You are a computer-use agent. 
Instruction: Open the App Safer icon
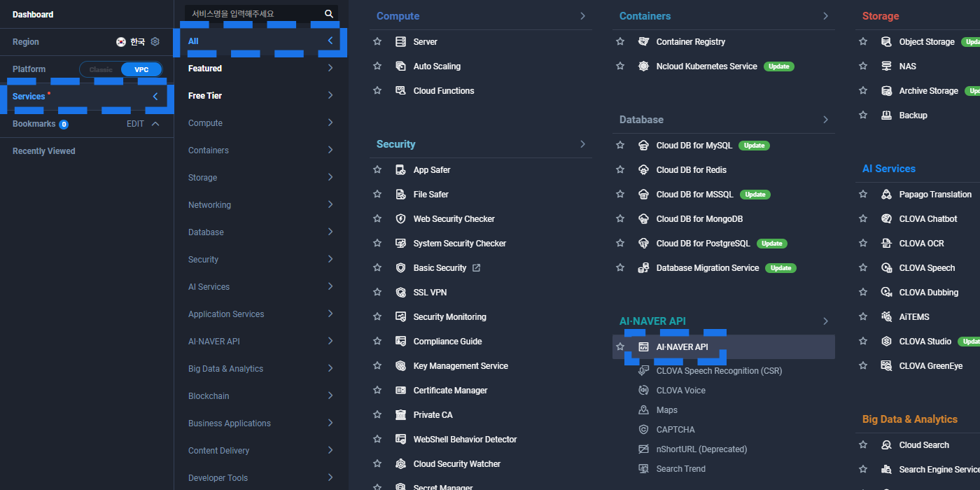[x=400, y=170]
